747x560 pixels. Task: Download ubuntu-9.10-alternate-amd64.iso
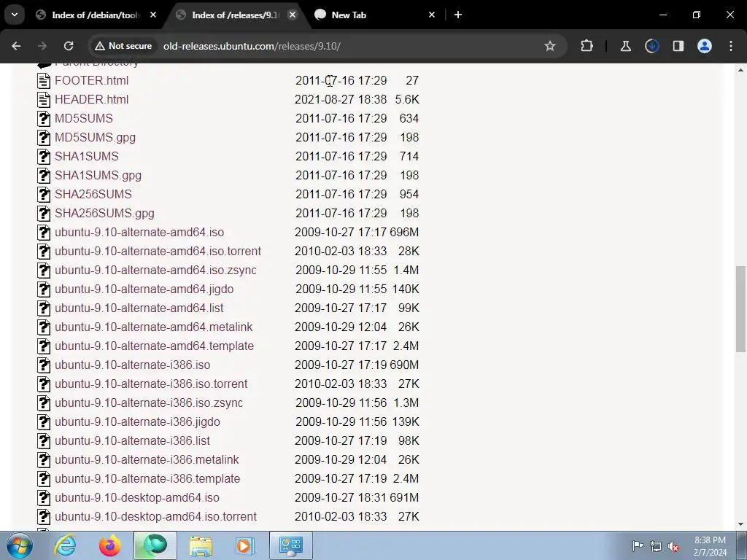click(139, 233)
